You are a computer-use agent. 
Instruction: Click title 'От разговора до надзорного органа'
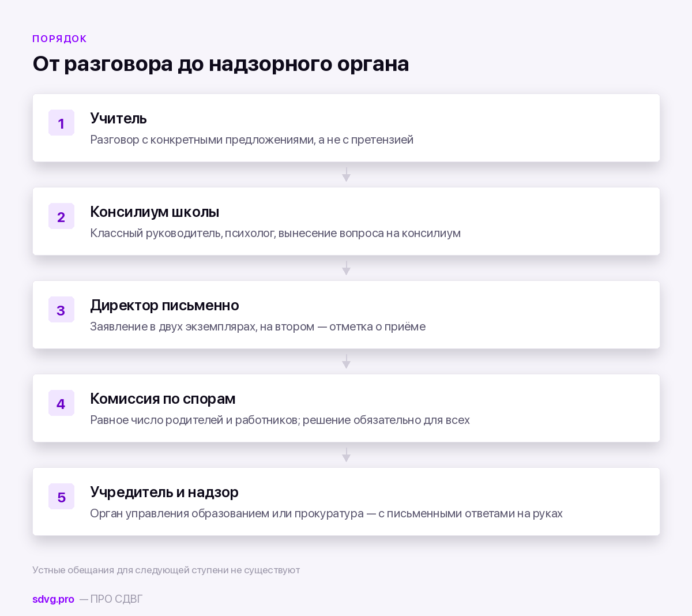click(220, 63)
